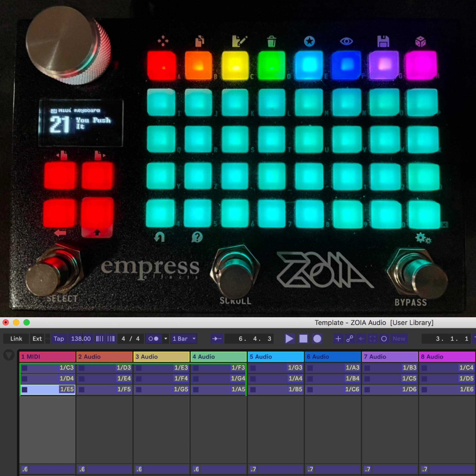Viewport: 476px width, 476px height.
Task: Select the 6 Audio track header
Action: 333,357
